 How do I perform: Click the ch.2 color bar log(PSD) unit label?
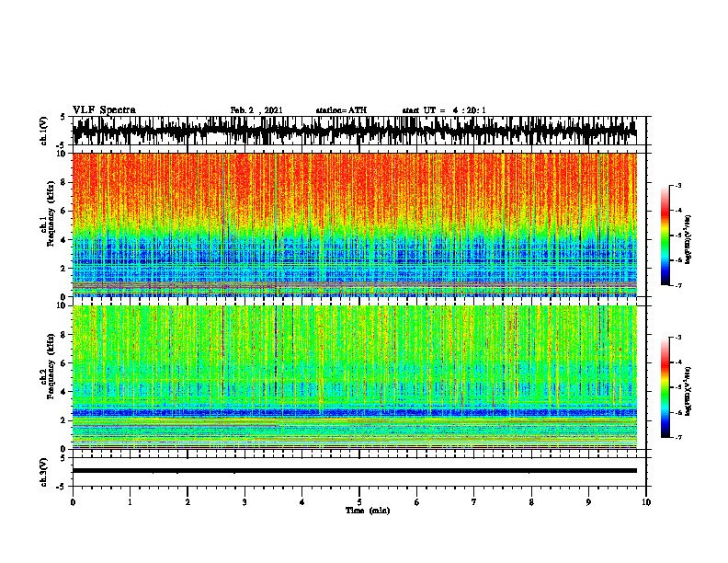click(688, 391)
